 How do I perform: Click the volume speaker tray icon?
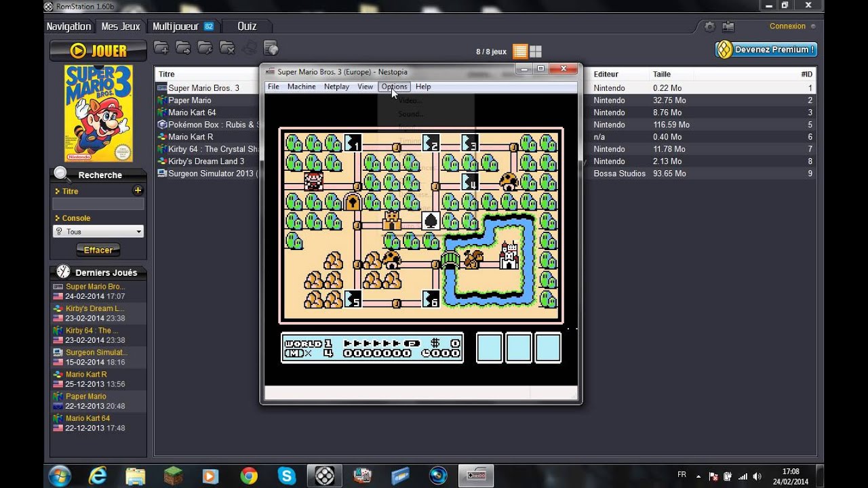(757, 476)
